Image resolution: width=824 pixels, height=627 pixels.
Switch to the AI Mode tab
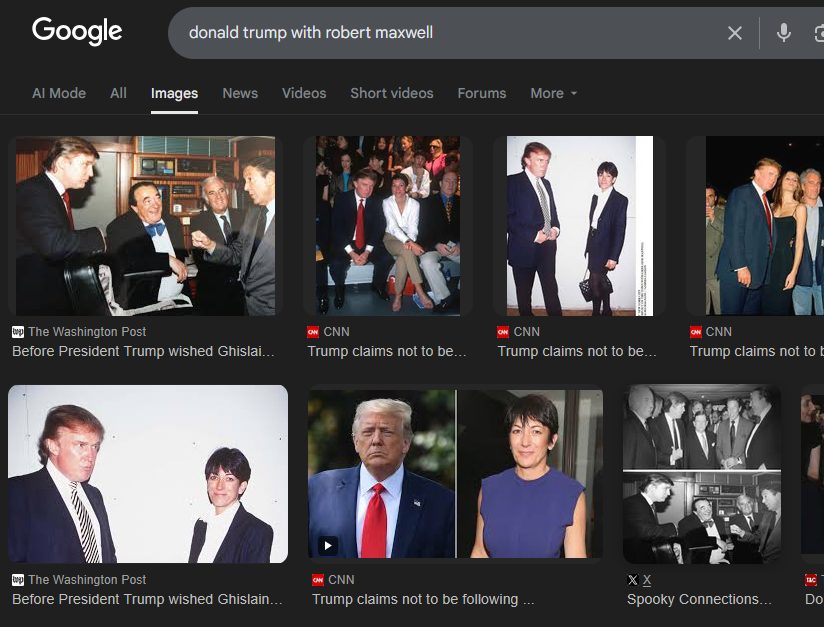click(59, 93)
